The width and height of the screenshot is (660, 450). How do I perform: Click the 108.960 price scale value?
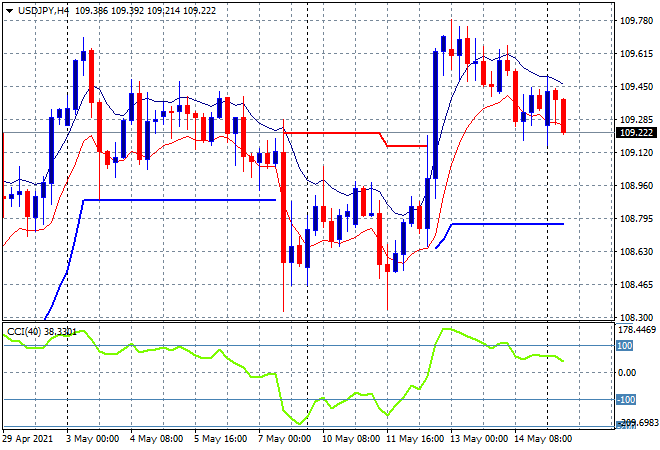coord(637,186)
